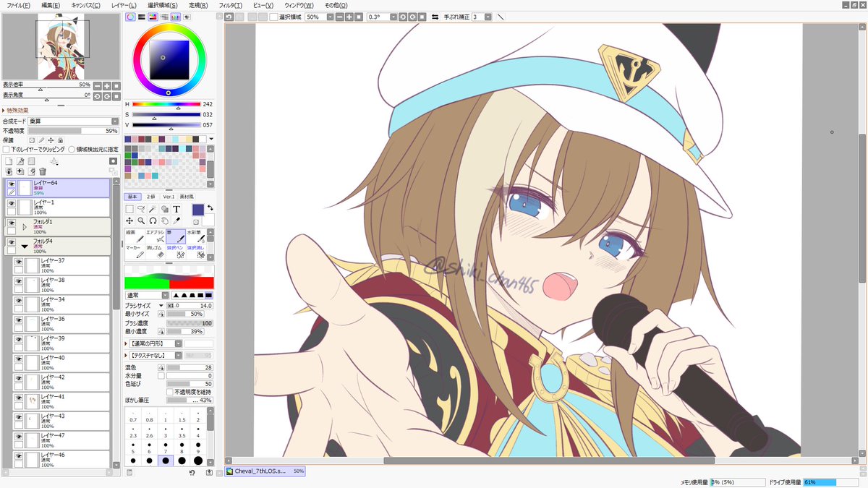868x488 pixels.
Task: Choose the 水彩筆 watercolor brush
Action: [x=196, y=236]
